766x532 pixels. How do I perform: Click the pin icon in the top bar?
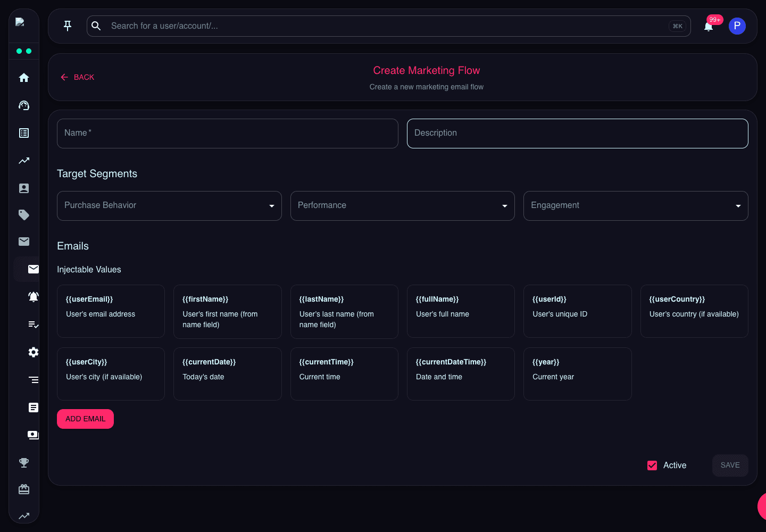(x=68, y=26)
